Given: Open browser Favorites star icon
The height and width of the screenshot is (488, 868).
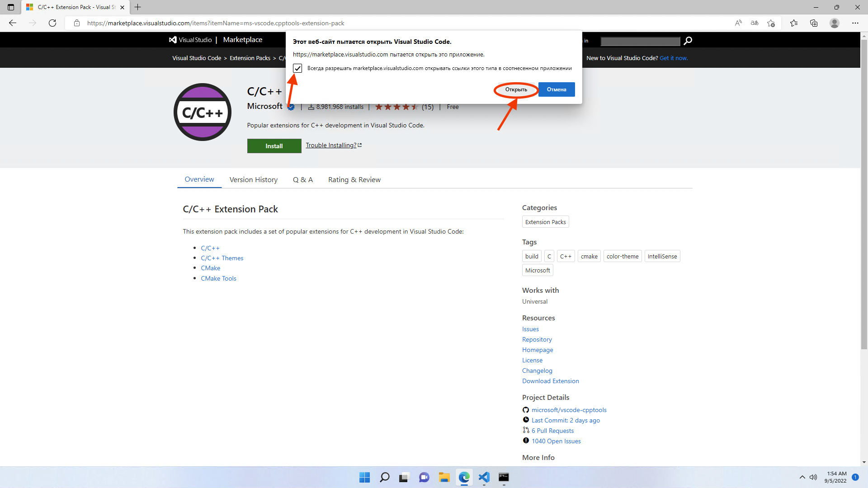Looking at the screenshot, I should (x=794, y=23).
